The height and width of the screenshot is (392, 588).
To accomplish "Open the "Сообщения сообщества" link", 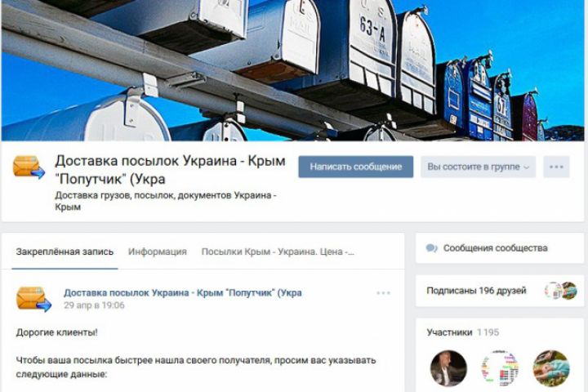I will click(496, 248).
